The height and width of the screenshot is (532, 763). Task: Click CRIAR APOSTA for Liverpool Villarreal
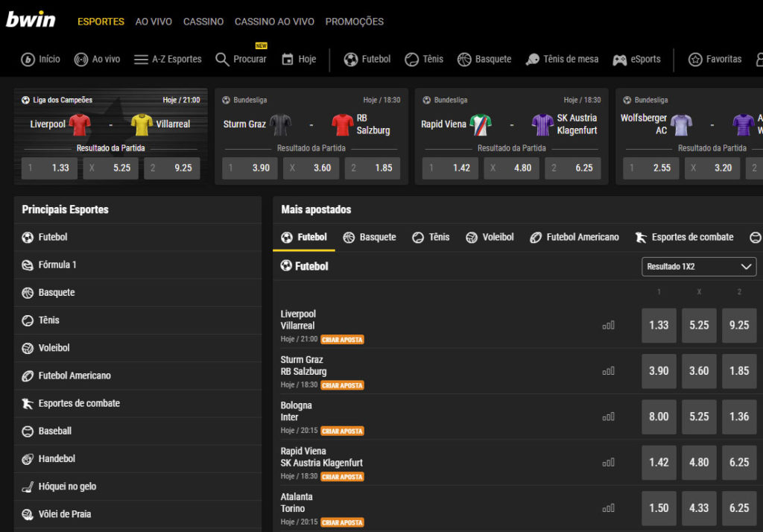[342, 340]
